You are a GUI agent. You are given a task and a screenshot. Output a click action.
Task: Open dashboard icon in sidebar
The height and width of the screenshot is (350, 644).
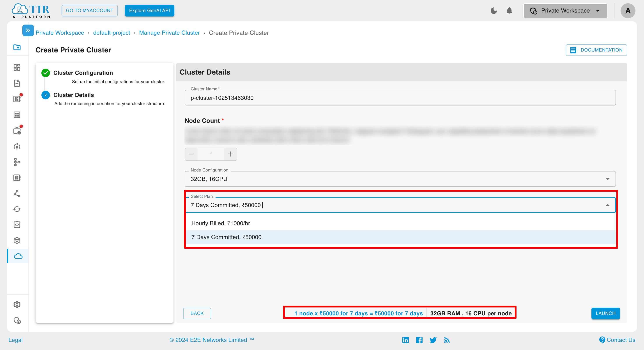pos(17,67)
